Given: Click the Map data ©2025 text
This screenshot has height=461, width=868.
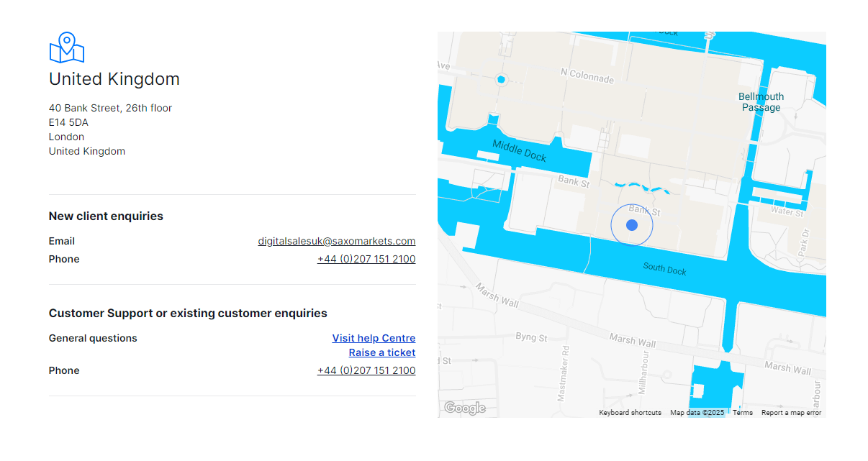Looking at the screenshot, I should click(x=697, y=413).
